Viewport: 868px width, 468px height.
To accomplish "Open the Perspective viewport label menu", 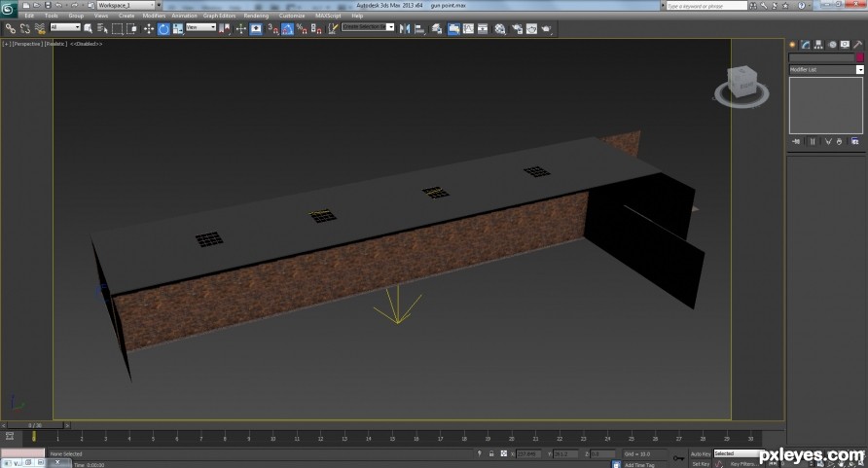I will click(27, 44).
